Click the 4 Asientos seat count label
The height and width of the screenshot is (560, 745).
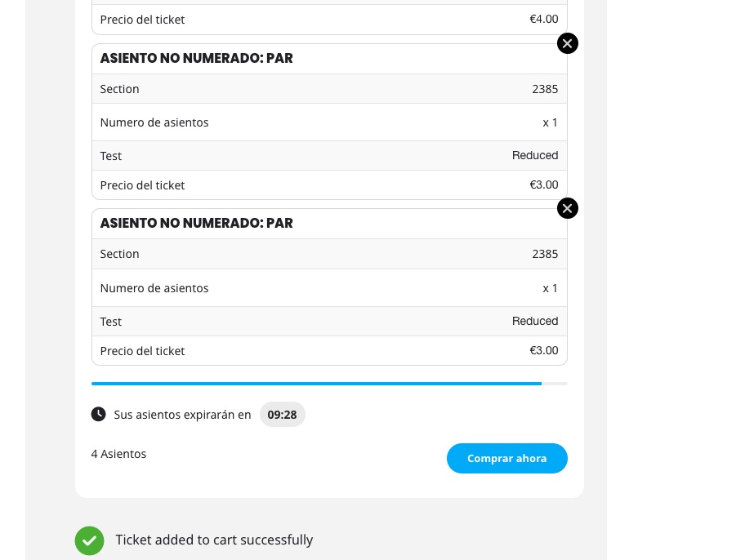[x=118, y=454]
